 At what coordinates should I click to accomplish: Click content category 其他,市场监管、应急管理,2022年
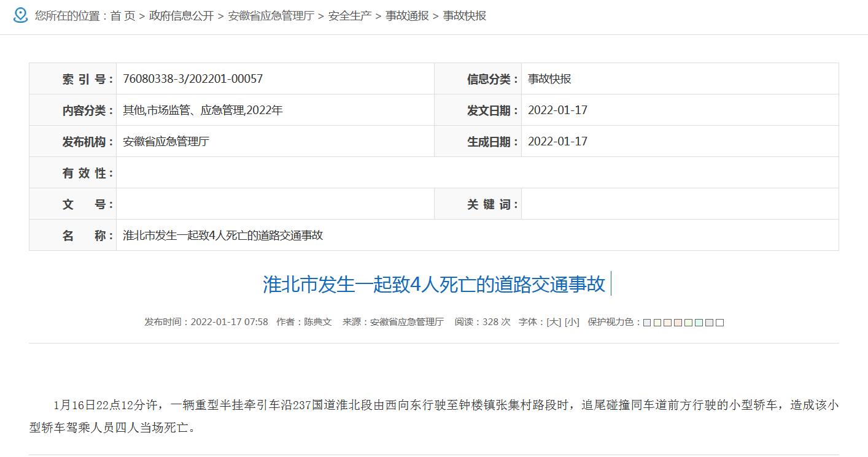pyautogui.click(x=203, y=110)
